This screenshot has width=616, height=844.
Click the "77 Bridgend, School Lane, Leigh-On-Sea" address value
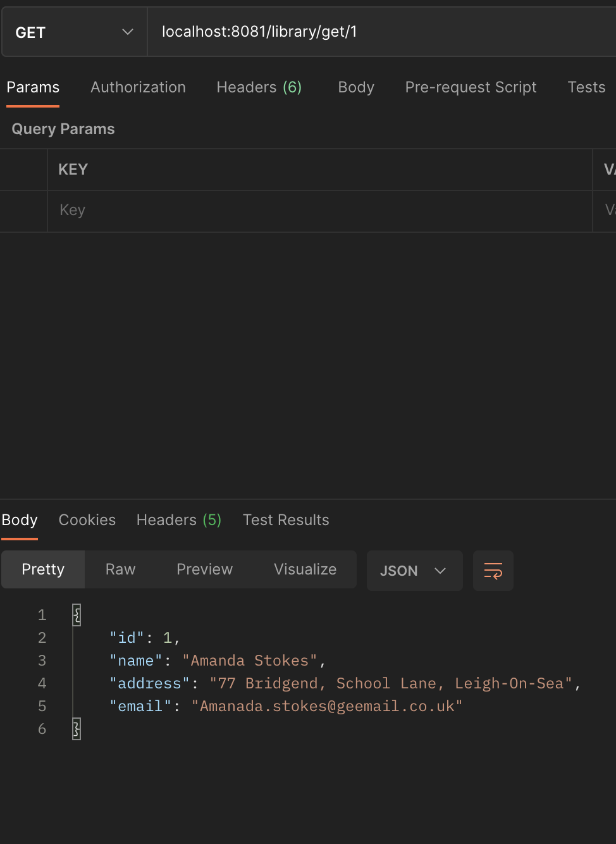[x=391, y=683]
